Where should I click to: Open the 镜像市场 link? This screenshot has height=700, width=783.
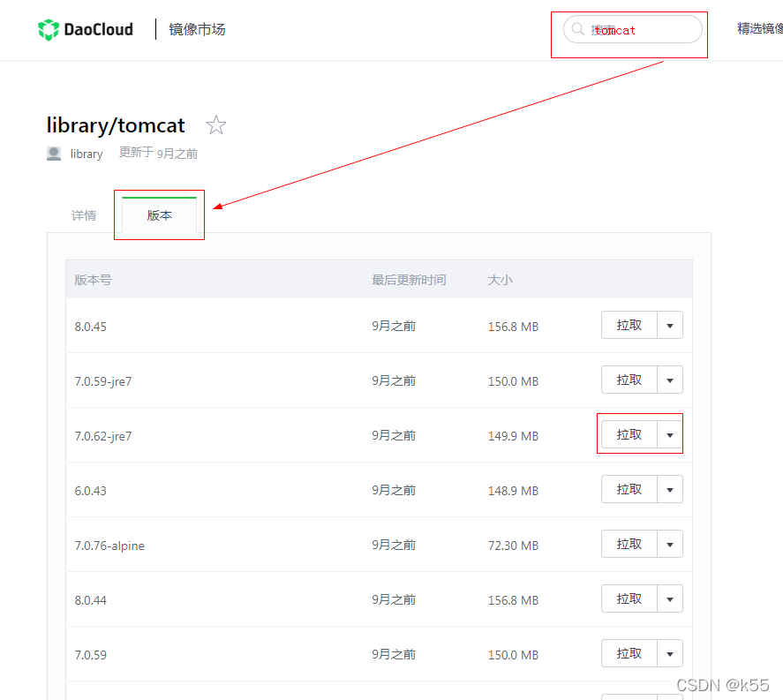click(197, 29)
